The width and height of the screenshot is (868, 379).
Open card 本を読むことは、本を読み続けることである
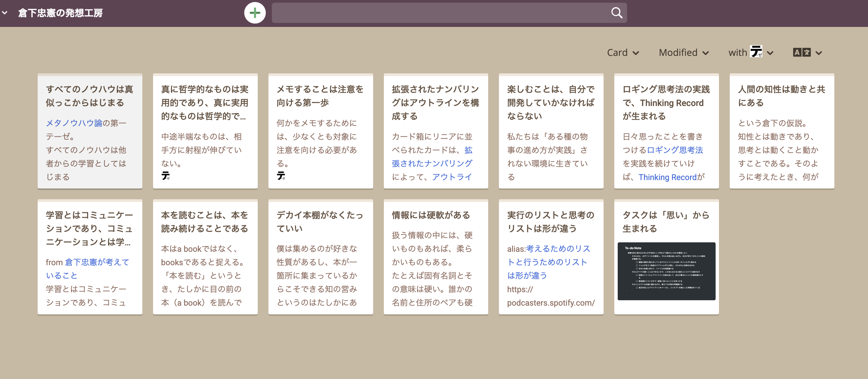(205, 257)
